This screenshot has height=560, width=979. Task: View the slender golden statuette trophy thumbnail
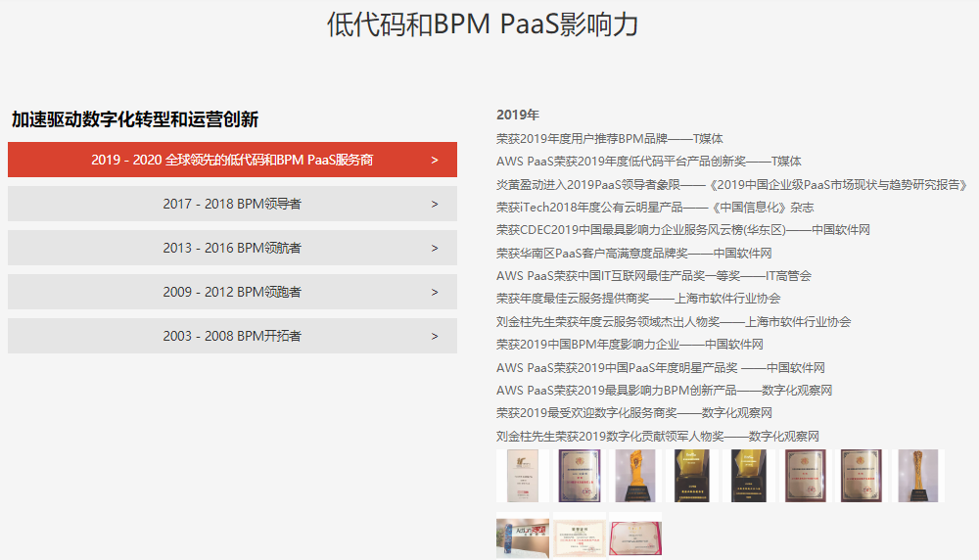(918, 476)
